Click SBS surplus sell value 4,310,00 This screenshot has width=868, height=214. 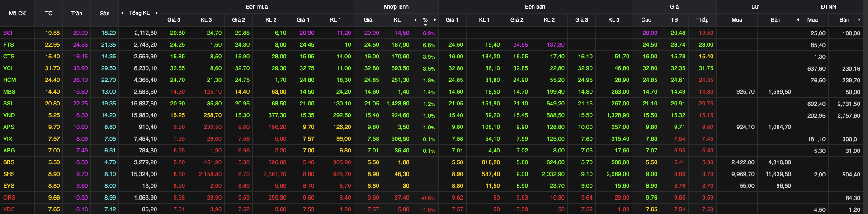coord(780,162)
